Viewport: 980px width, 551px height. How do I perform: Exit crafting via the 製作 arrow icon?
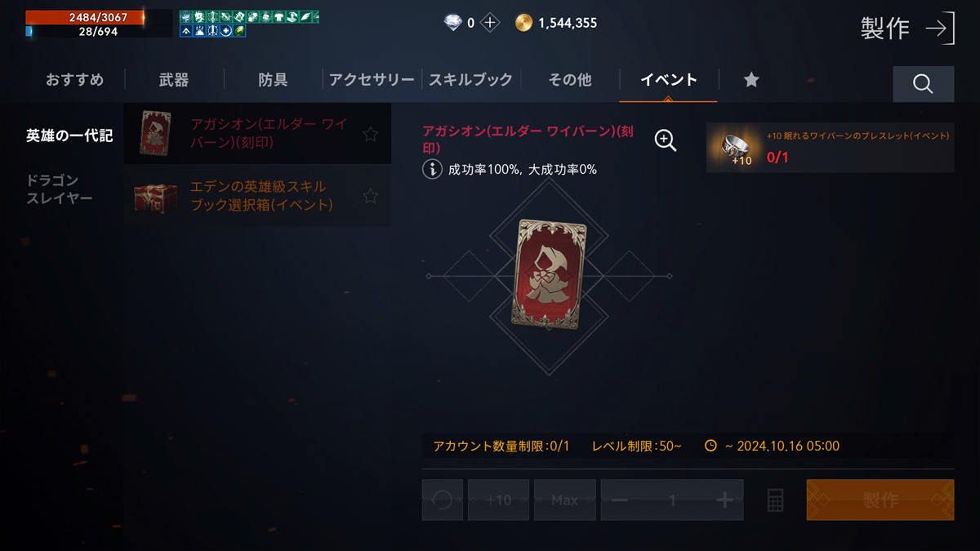click(x=939, y=29)
